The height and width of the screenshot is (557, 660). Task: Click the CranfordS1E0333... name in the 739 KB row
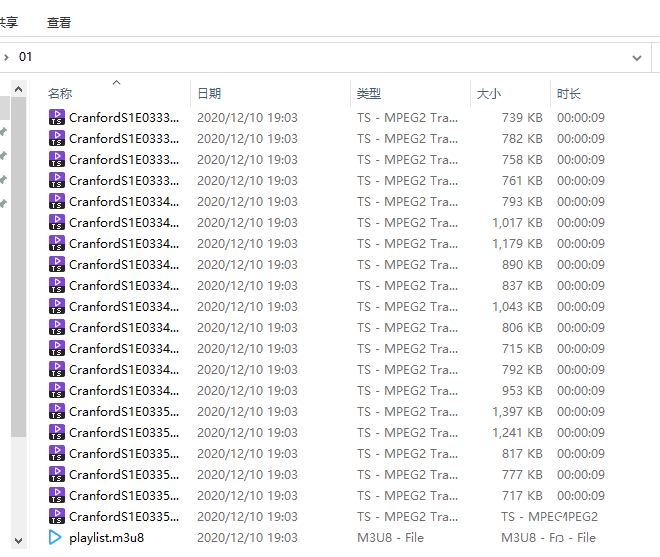tap(124, 117)
